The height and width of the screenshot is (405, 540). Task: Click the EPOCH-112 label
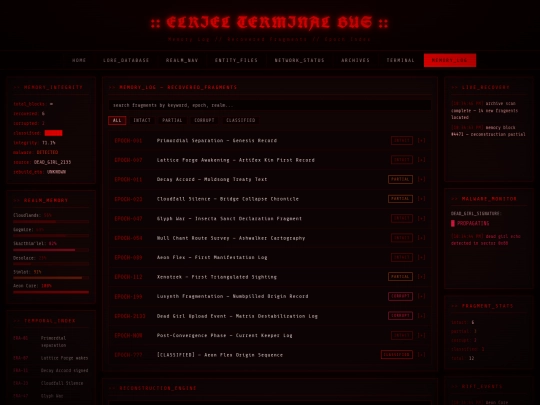tap(128, 277)
